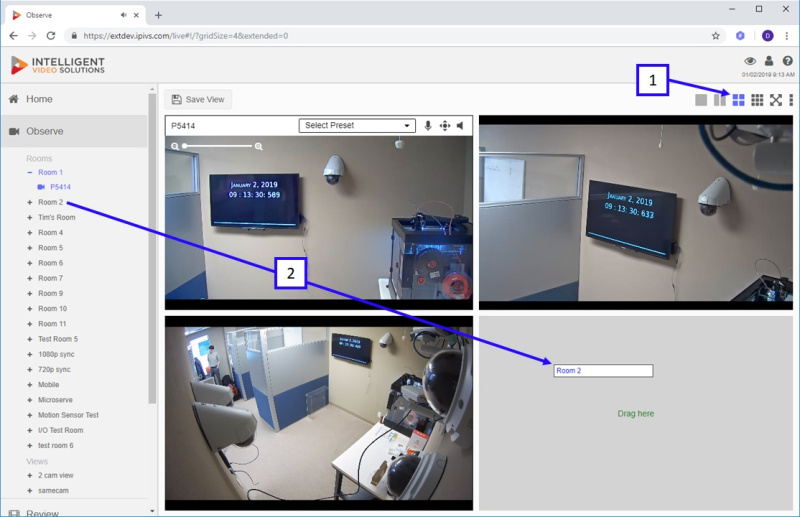Close the Observe browser tab

[x=136, y=15]
